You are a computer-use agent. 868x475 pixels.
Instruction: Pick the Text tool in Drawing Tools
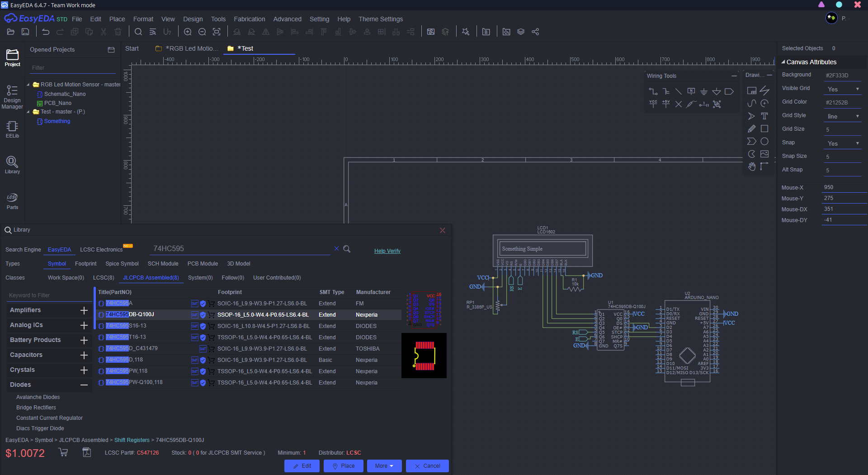(x=764, y=116)
